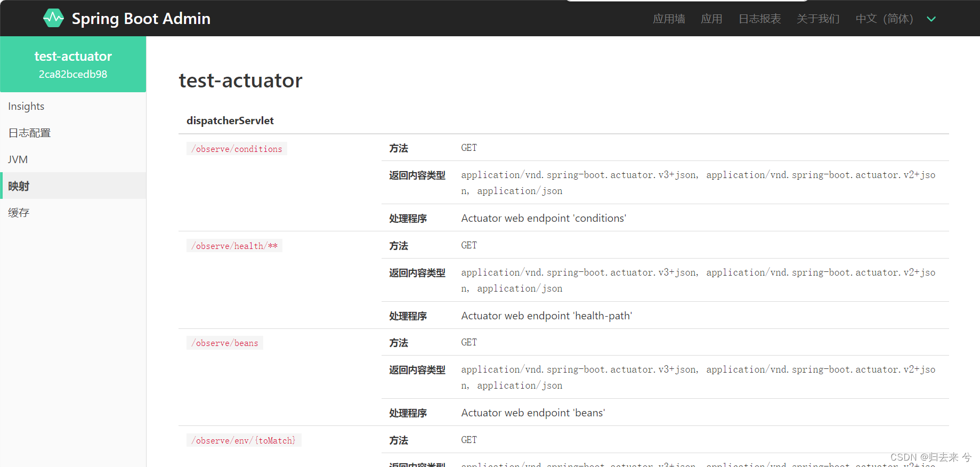The width and height of the screenshot is (980, 467).
Task: Click GET method value in /observe/beans row
Action: click(x=469, y=342)
